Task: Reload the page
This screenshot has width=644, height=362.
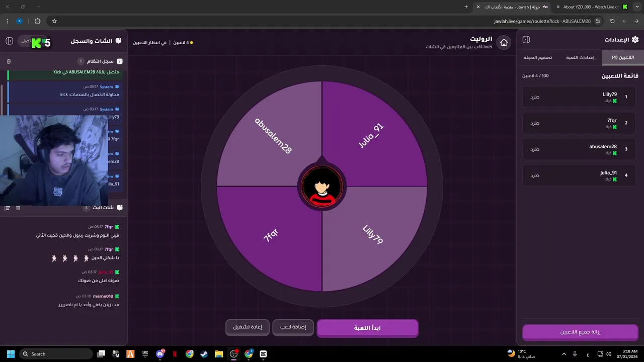Action: pos(612,21)
